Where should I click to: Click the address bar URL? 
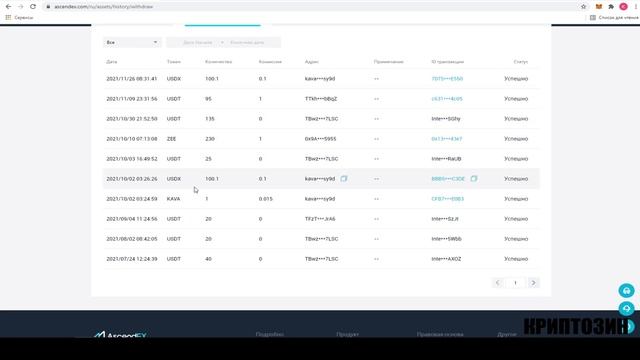click(x=103, y=7)
